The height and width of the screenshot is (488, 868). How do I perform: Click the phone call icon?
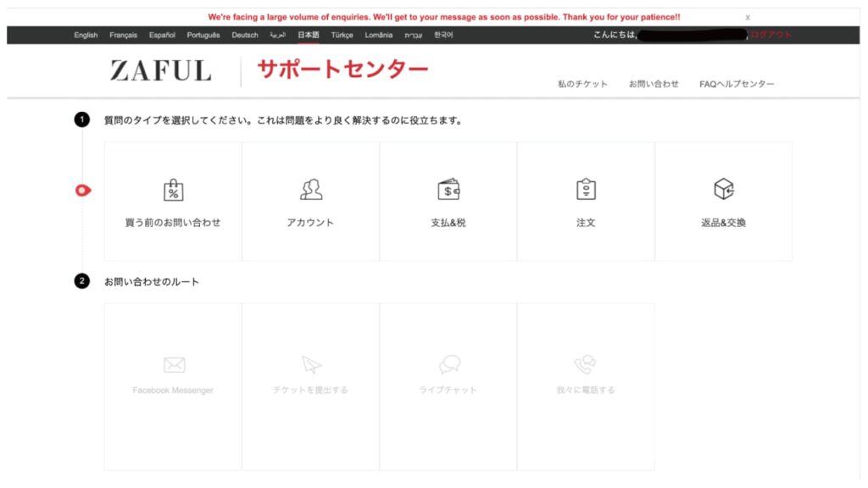[x=585, y=364]
